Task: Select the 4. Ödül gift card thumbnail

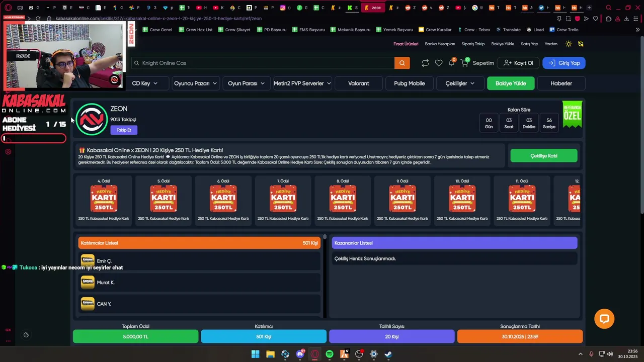Action: point(104,200)
